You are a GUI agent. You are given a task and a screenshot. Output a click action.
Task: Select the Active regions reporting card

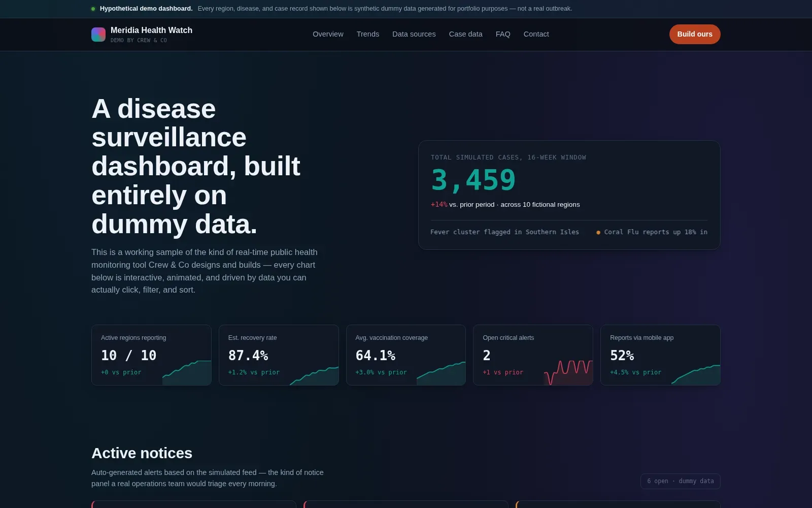(151, 355)
